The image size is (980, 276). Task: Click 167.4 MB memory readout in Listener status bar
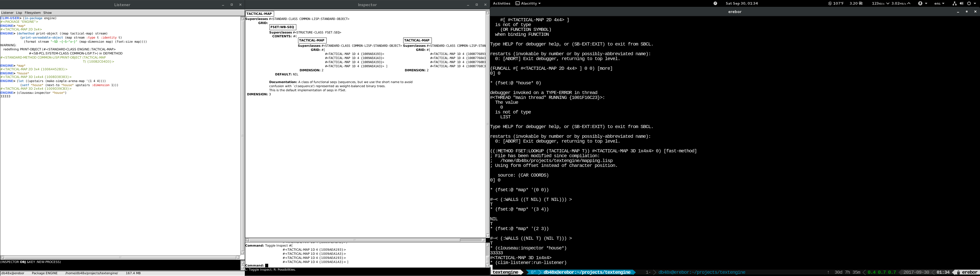click(133, 273)
